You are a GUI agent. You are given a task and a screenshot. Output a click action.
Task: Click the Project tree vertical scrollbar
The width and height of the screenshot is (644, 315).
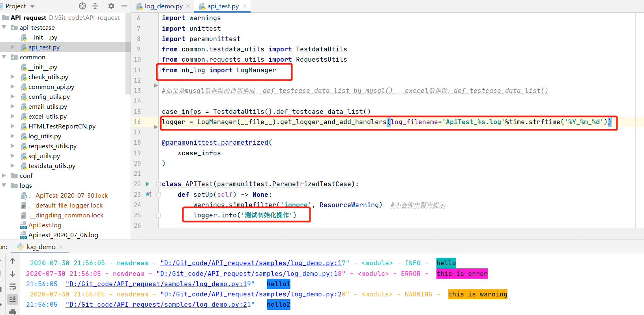tap(128, 54)
